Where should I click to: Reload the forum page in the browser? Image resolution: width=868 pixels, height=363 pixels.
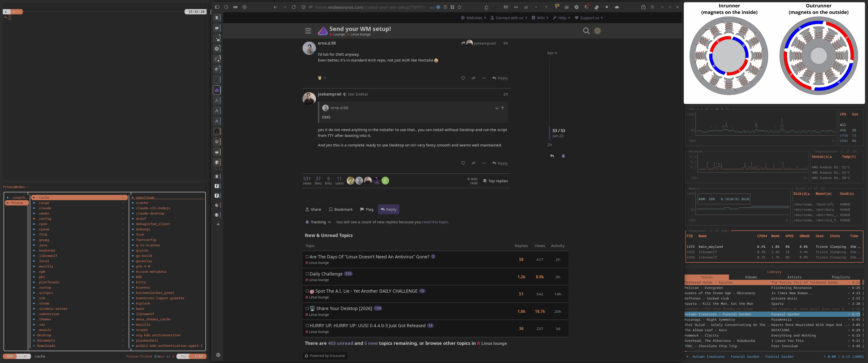click(293, 7)
